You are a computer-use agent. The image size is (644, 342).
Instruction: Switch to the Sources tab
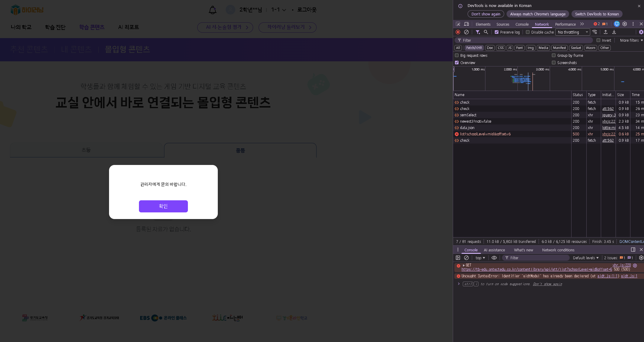(503, 24)
